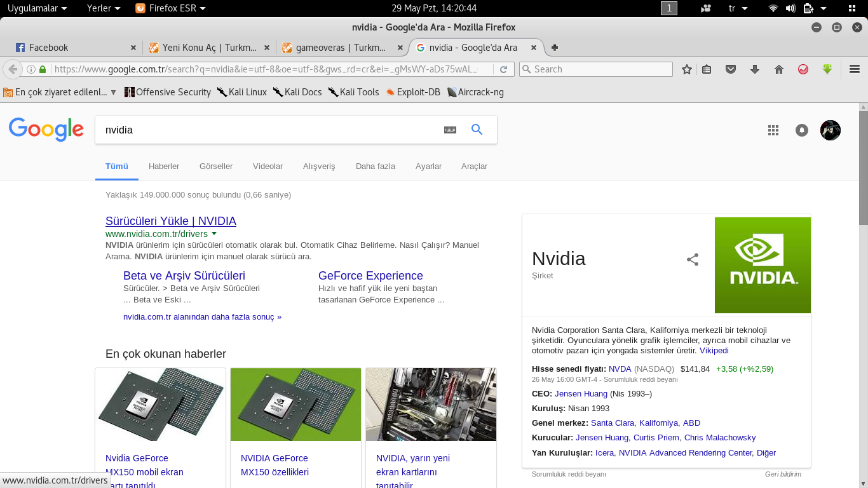Open the NVDA stock ticker link
The width and height of the screenshot is (868, 488).
click(x=620, y=369)
